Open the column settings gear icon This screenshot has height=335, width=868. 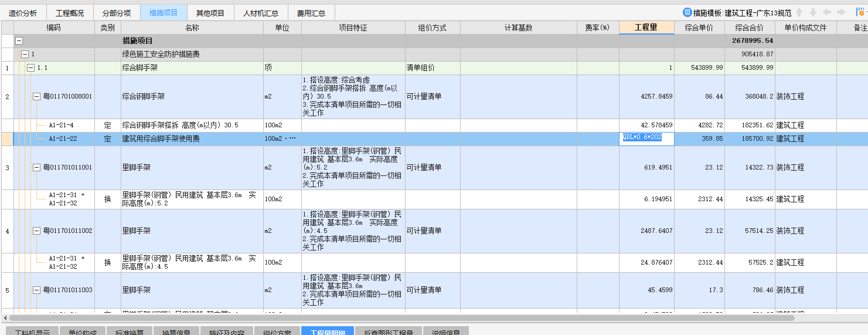861,12
